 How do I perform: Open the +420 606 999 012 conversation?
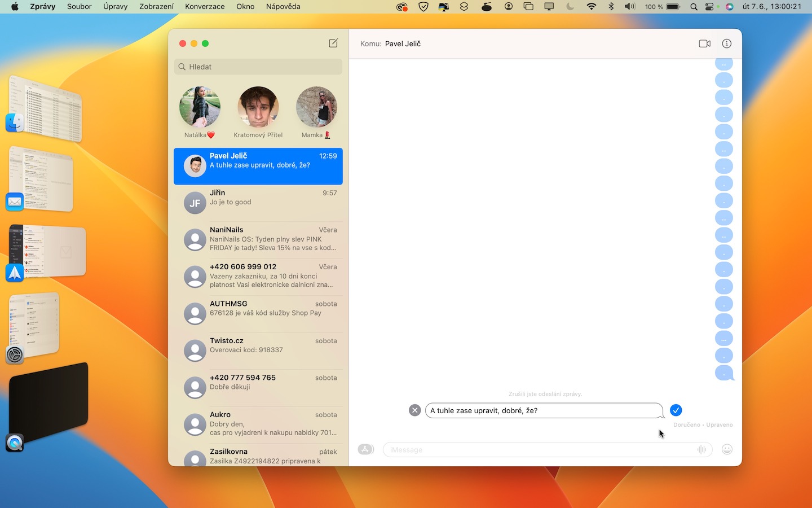pyautogui.click(x=258, y=277)
